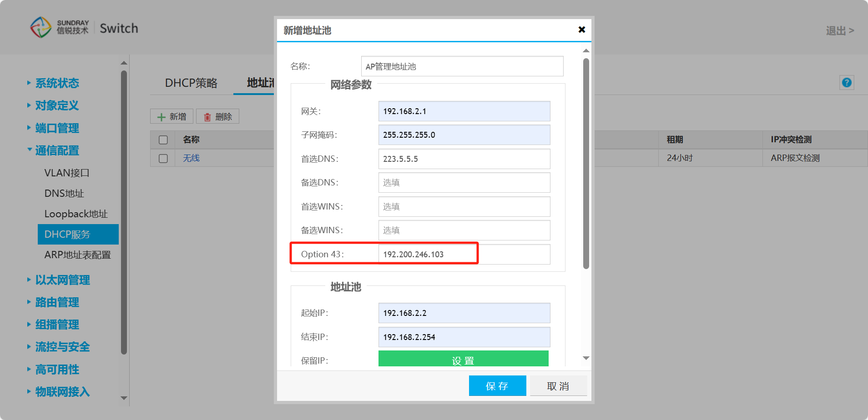Image resolution: width=868 pixels, height=420 pixels.
Task: Click the 网关 input field
Action: click(464, 111)
